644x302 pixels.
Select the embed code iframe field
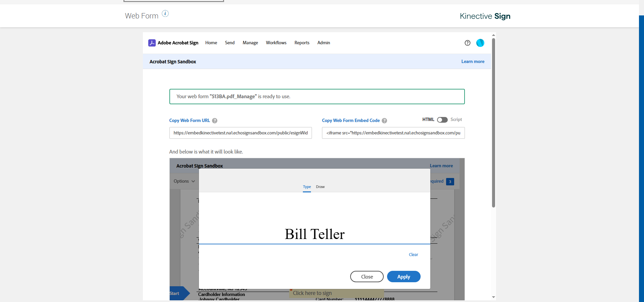[393, 133]
